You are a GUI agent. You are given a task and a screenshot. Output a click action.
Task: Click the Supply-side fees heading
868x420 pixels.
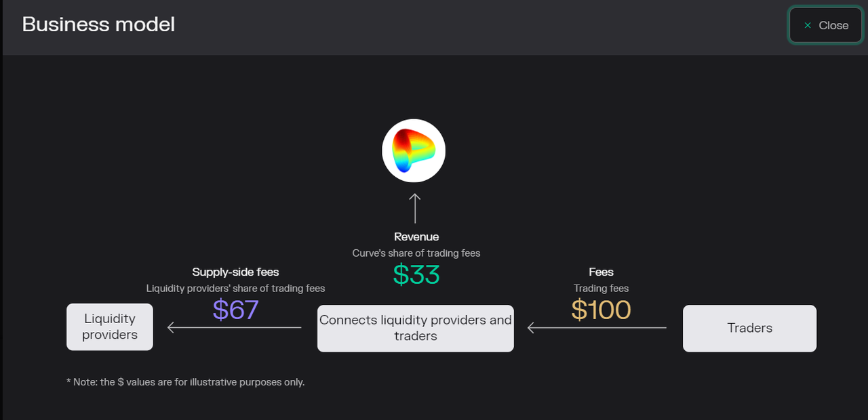point(235,272)
